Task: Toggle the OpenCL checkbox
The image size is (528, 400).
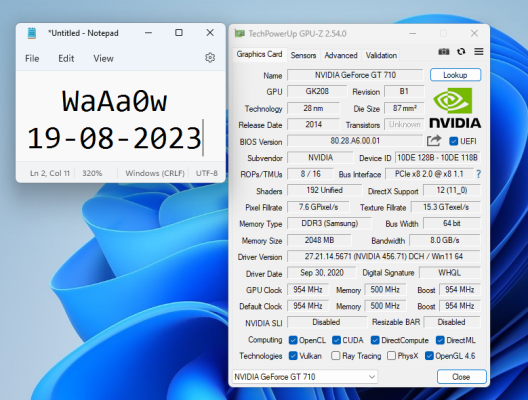Action: 293,340
